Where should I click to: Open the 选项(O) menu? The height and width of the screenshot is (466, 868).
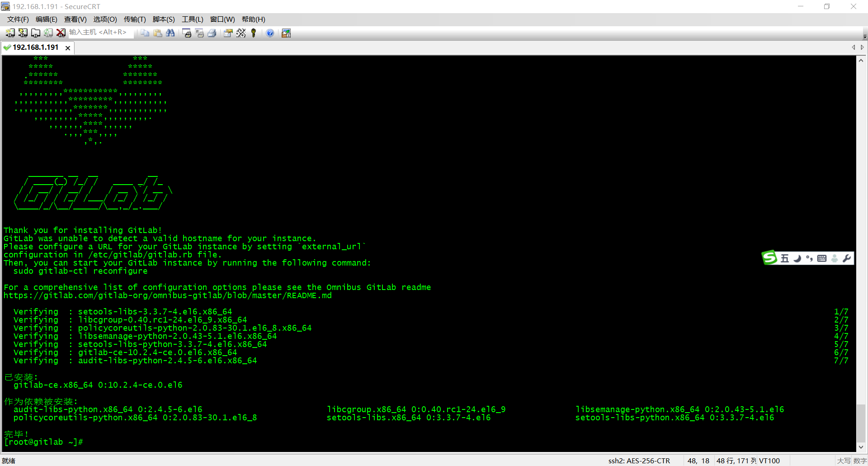(x=105, y=19)
